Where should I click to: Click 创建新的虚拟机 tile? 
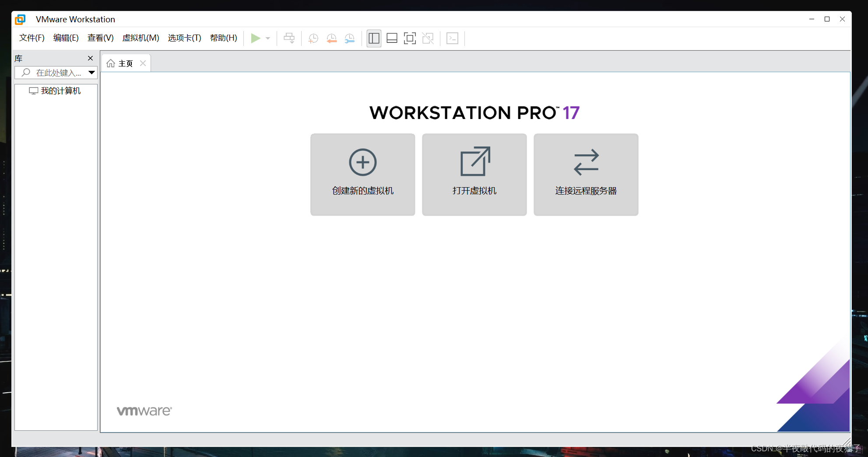pos(363,174)
